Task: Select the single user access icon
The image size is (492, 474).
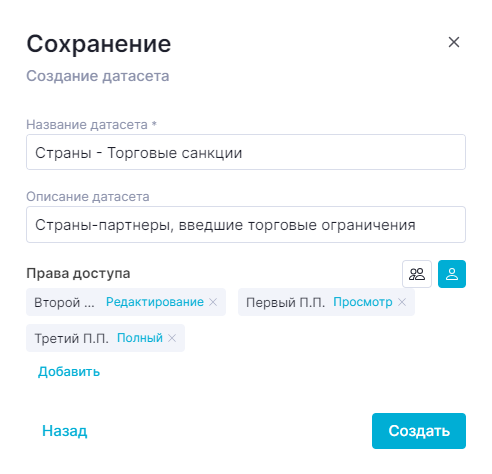Action: (x=452, y=274)
